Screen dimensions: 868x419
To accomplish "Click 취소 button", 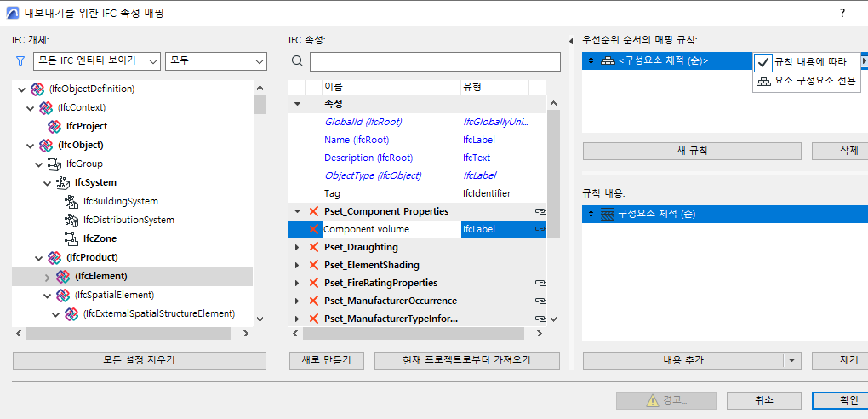I will (x=764, y=400).
